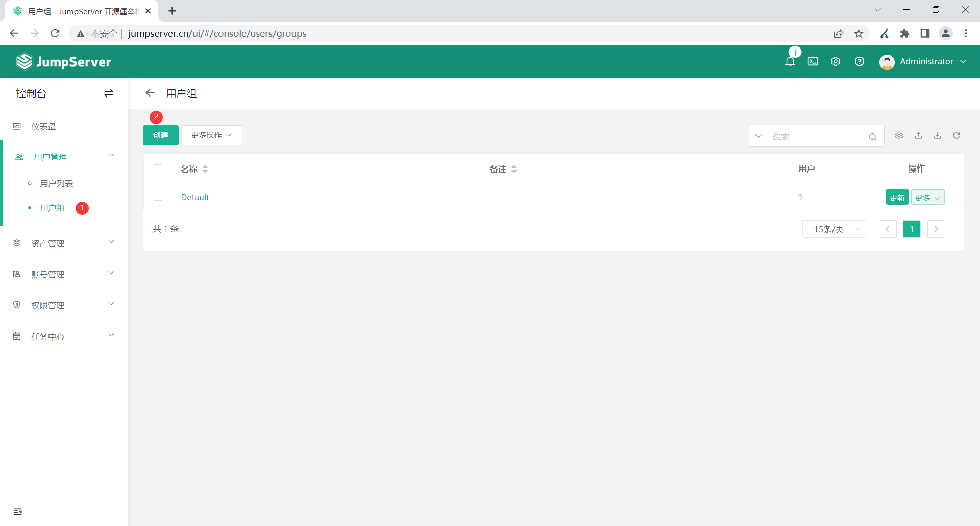
Task: Toggle the console view switch icon
Action: [109, 93]
